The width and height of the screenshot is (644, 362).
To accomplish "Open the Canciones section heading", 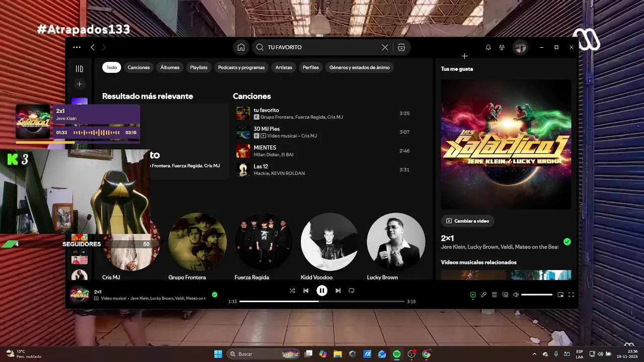I will tap(252, 96).
